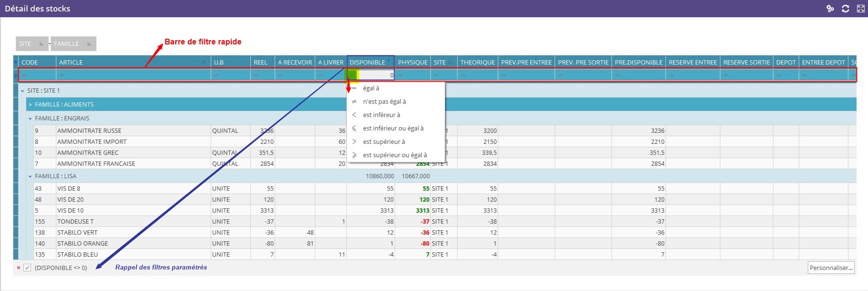Collapse the FAMILLE : ENGRAIS group
This screenshot has width=868, height=291.
[x=30, y=119]
